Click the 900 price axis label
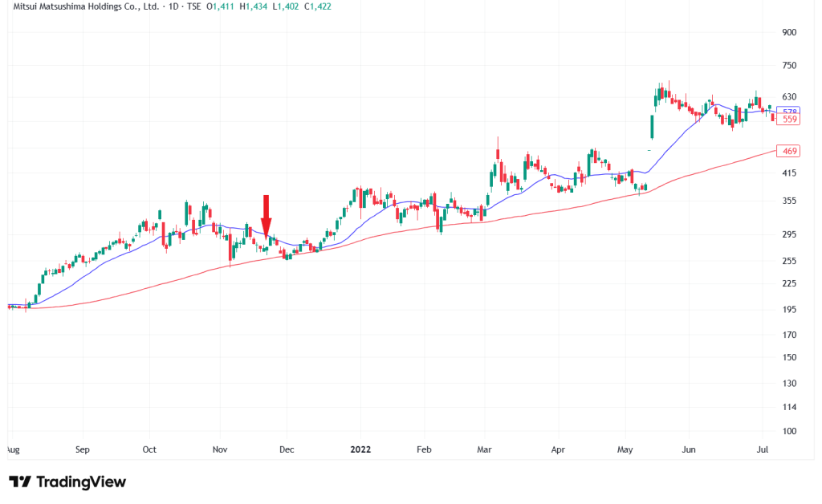822x504 pixels. [789, 32]
